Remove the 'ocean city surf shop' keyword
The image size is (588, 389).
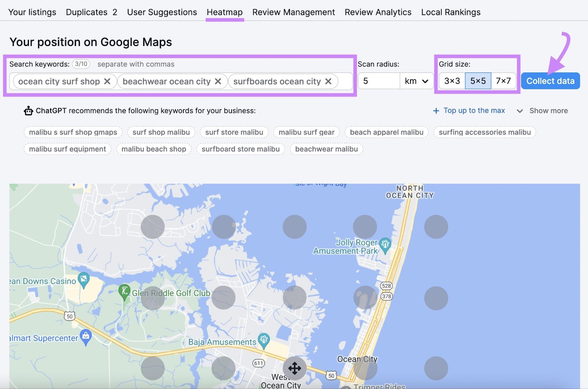click(107, 81)
